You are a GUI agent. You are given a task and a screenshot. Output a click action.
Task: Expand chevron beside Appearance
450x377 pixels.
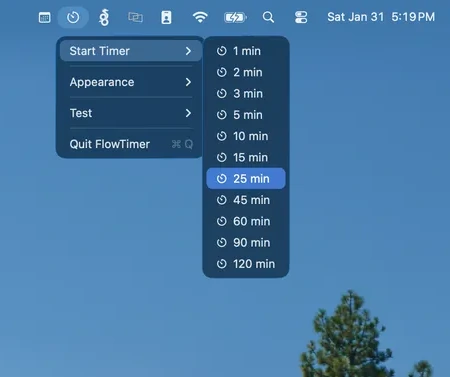[188, 82]
